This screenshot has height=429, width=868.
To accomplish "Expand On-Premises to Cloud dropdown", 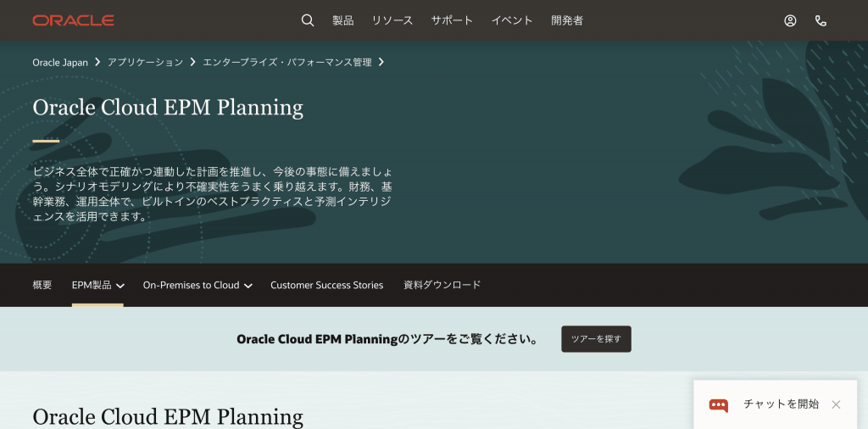I will coord(198,285).
